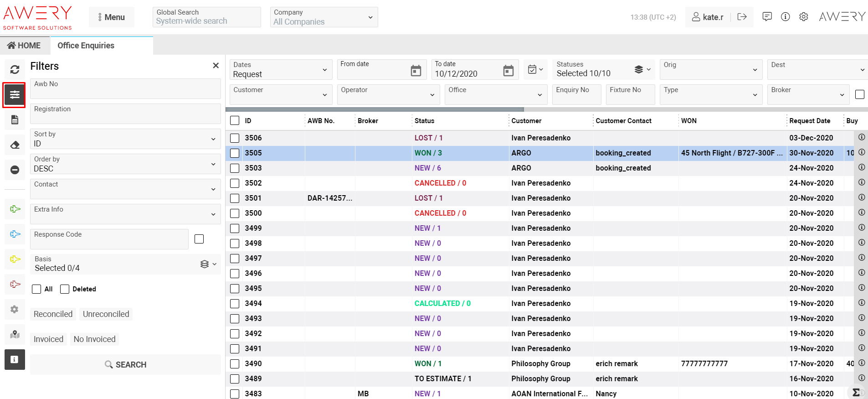Screen dimensions: 868x399
Task: Check the Deleted checkbox
Action: [65, 289]
